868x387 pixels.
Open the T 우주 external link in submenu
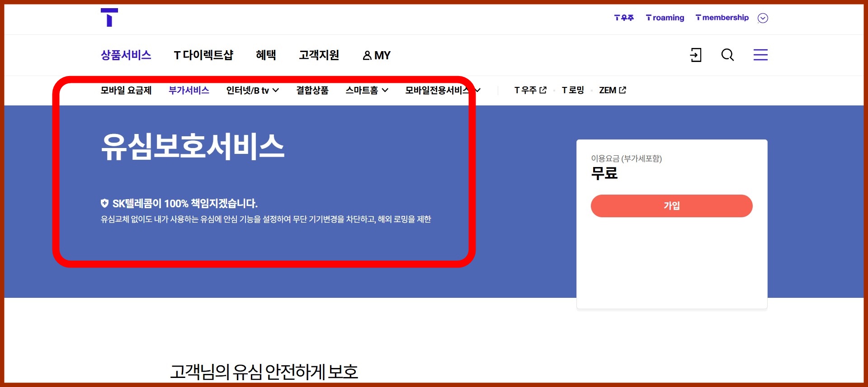point(530,90)
